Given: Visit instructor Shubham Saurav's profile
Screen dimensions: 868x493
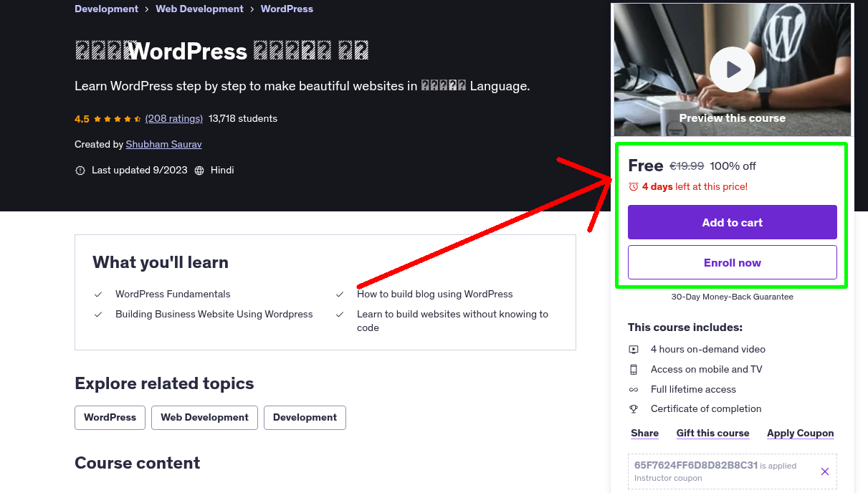Looking at the screenshot, I should 163,144.
